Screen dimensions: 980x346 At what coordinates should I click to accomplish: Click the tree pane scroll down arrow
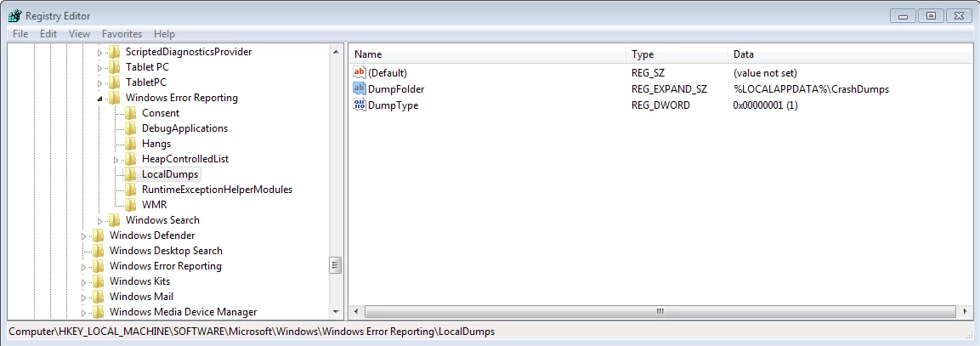pyautogui.click(x=336, y=312)
